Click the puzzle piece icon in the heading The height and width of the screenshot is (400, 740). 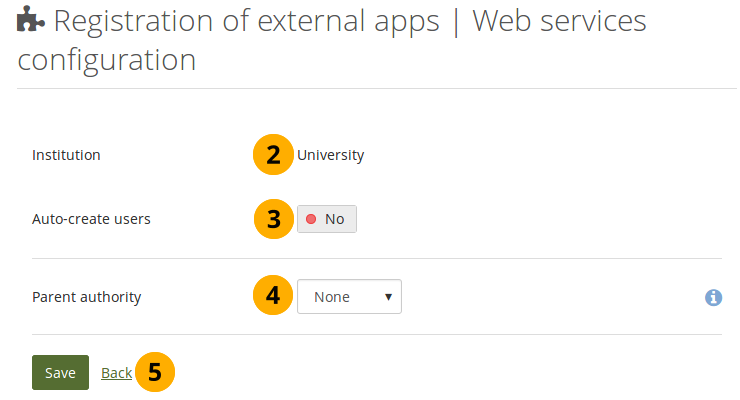pyautogui.click(x=31, y=22)
